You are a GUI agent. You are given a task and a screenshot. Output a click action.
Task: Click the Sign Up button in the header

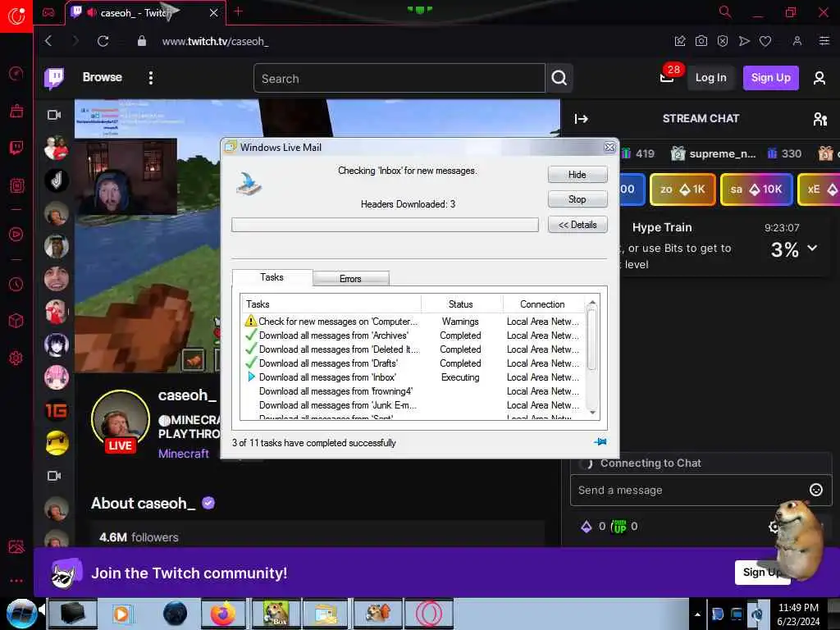770,78
